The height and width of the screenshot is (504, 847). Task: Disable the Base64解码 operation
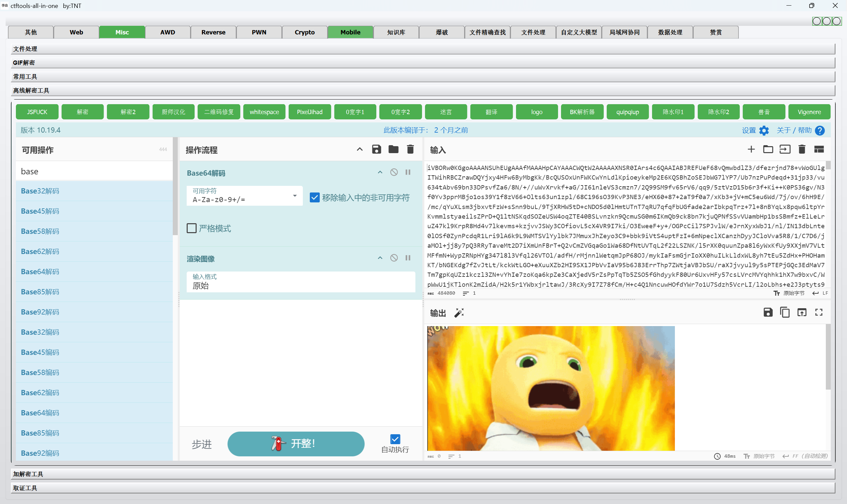point(394,172)
